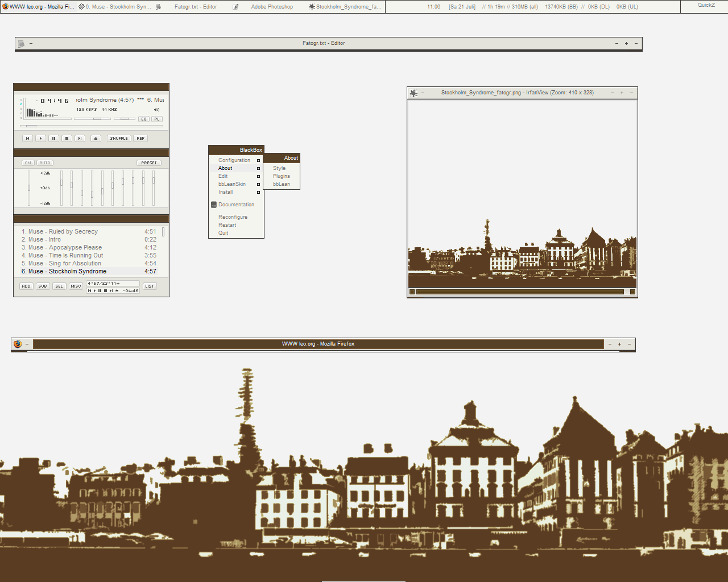Start playback with the main play button
The image size is (728, 582).
click(x=40, y=138)
